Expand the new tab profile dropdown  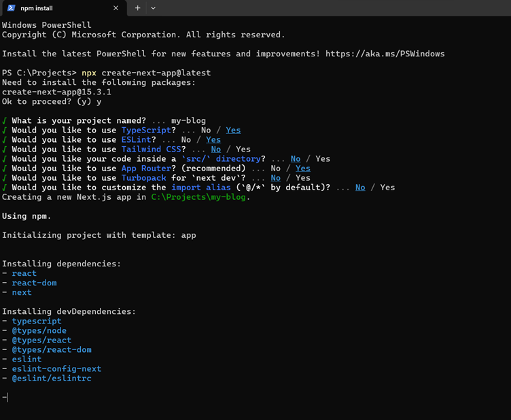click(153, 8)
